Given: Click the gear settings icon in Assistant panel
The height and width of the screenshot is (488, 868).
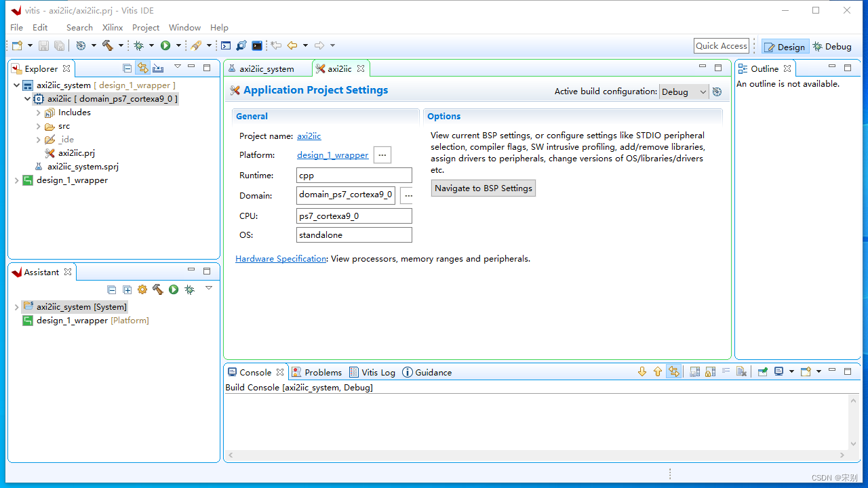Looking at the screenshot, I should pyautogui.click(x=142, y=289).
